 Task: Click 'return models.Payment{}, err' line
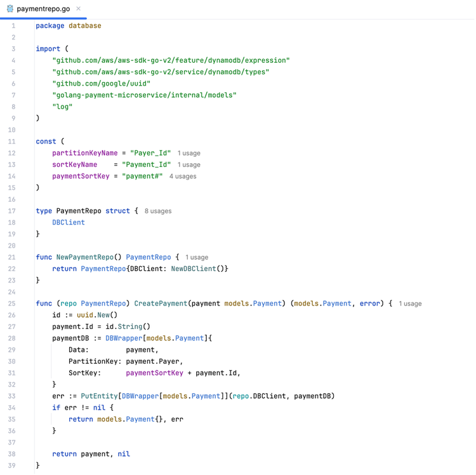pos(126,419)
